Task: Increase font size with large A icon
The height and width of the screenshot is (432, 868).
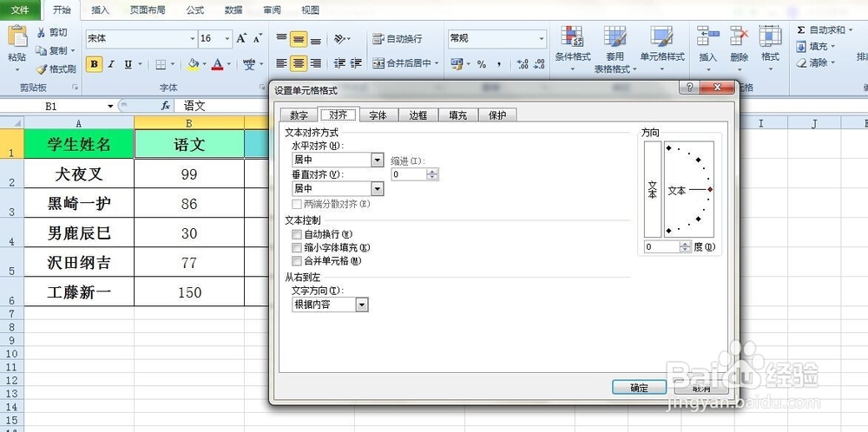Action: [241, 38]
